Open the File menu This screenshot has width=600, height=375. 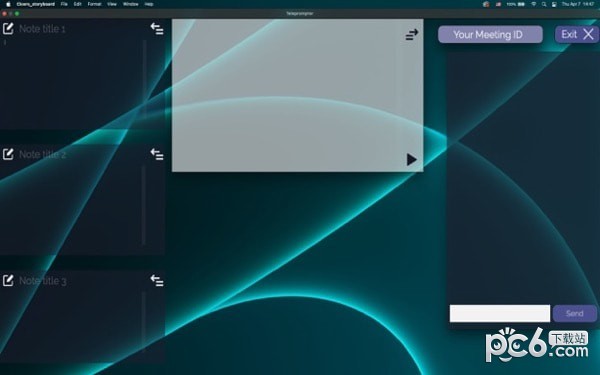click(x=64, y=4)
